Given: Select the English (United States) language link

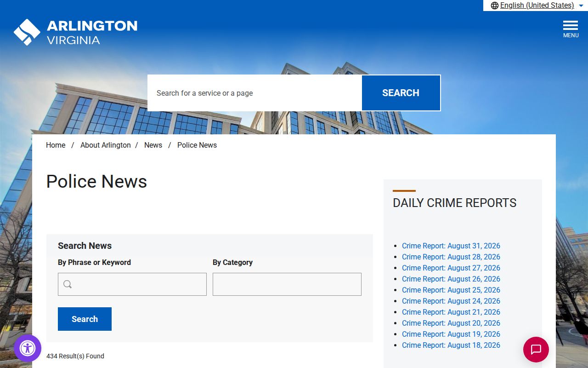Looking at the screenshot, I should (537, 6).
